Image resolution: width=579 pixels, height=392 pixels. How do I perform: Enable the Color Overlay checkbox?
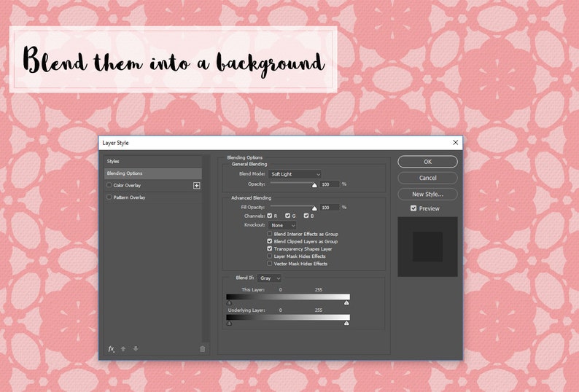pos(109,185)
